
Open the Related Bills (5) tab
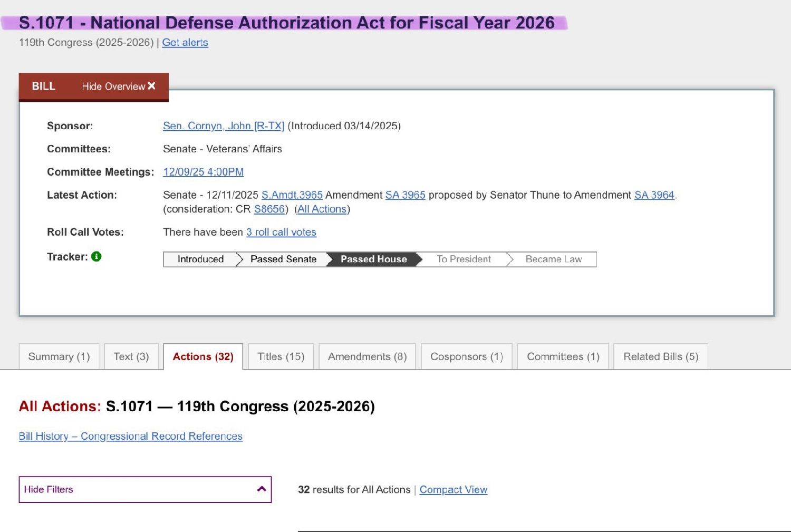(x=660, y=357)
